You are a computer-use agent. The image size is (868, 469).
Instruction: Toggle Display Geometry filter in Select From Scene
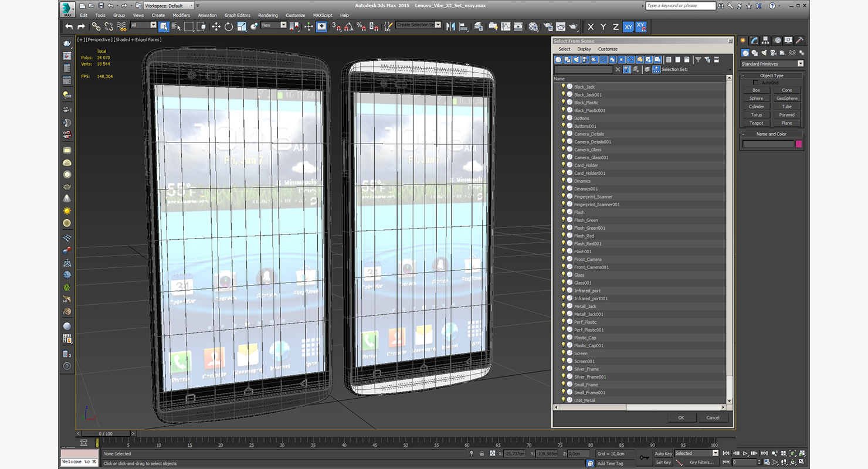pos(558,59)
